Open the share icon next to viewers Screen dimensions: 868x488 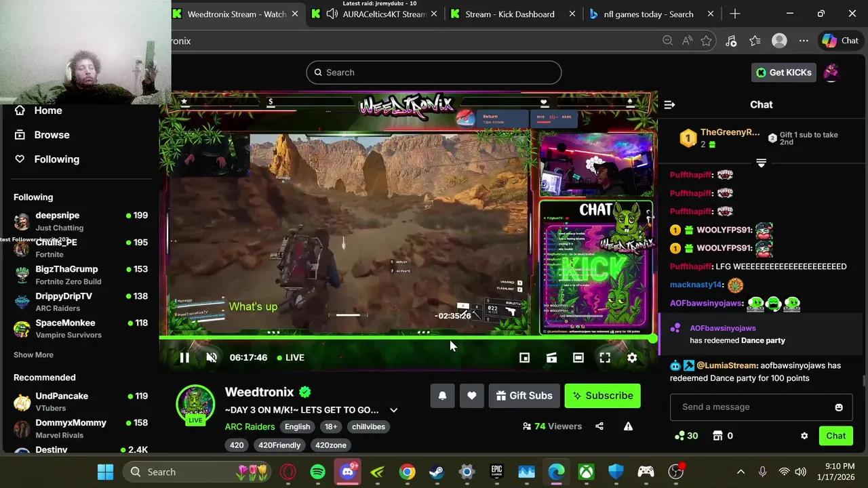click(x=599, y=426)
